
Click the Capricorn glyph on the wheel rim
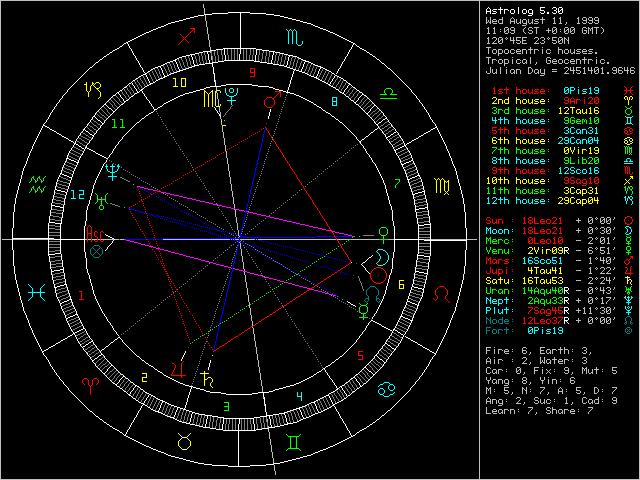(x=92, y=91)
